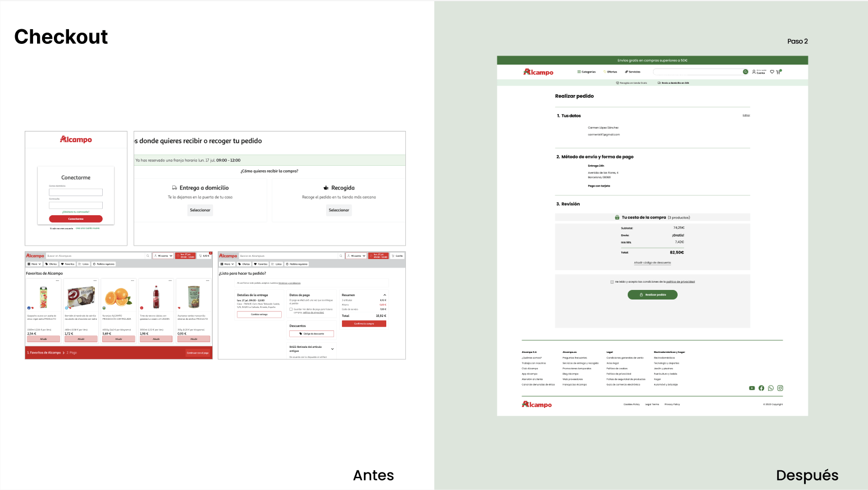Expand the RAEE-Retirada del artículo antiguo section
The height and width of the screenshot is (490, 868).
coord(332,349)
